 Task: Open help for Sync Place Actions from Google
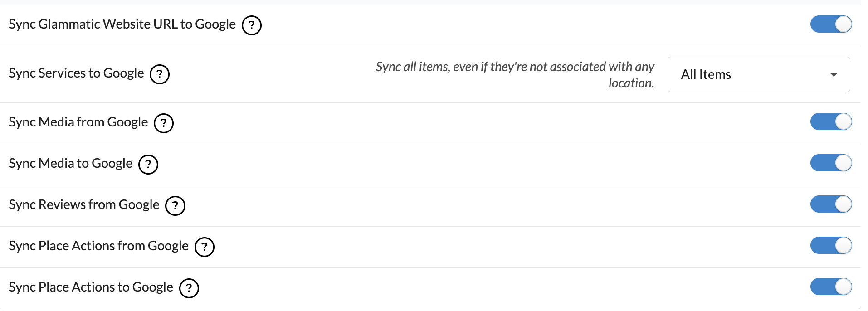pos(205,247)
